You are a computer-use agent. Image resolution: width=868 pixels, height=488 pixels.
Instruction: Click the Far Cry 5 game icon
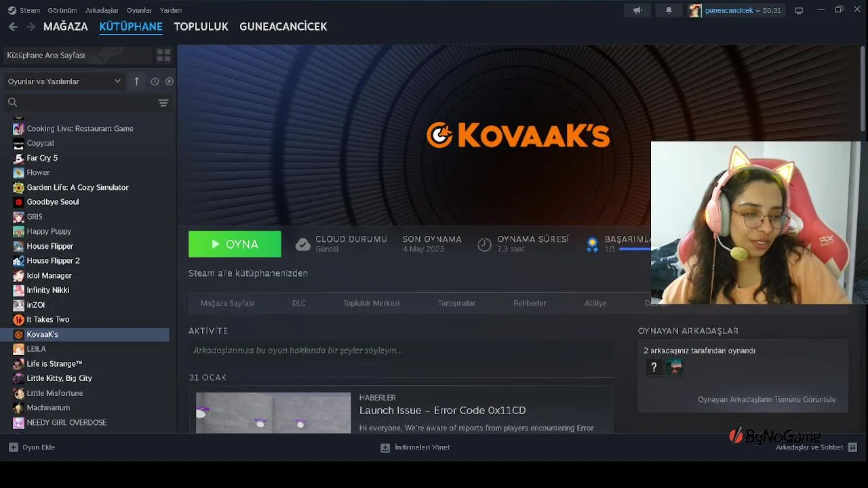[18, 158]
